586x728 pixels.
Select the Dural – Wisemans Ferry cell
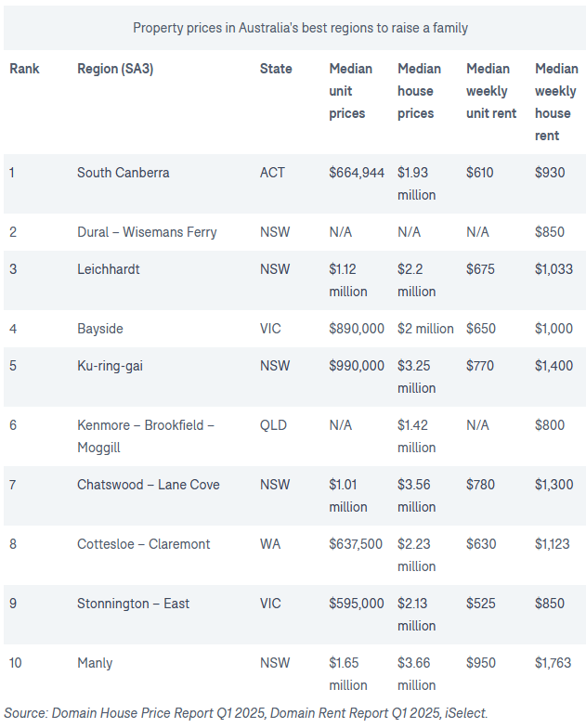pyautogui.click(x=147, y=232)
